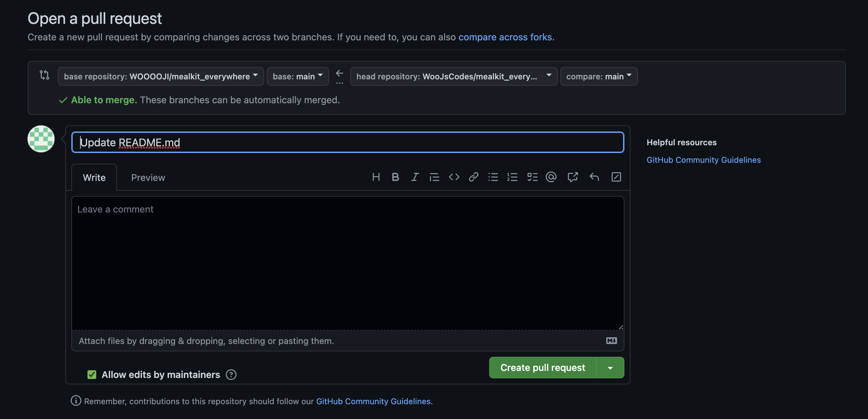
Task: Apply italic formatting icon
Action: point(415,177)
